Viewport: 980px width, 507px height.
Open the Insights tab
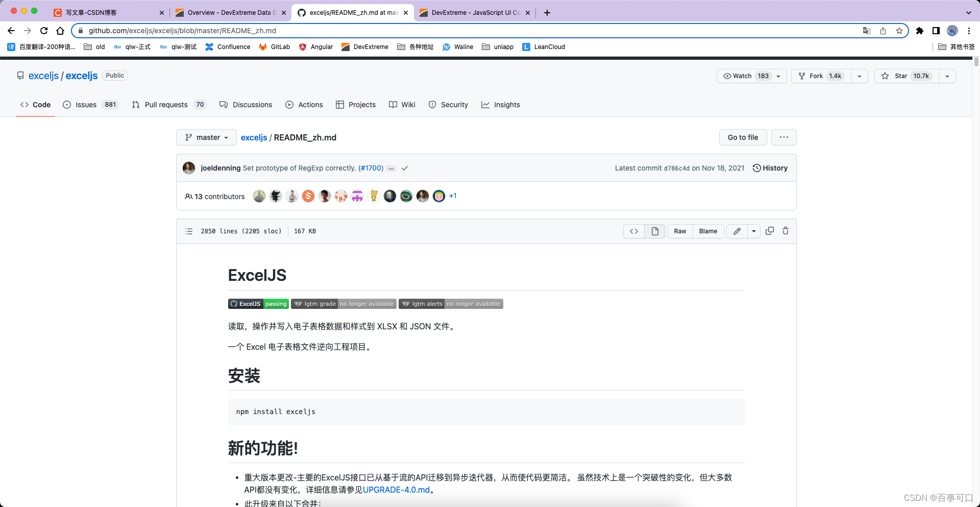tap(501, 105)
